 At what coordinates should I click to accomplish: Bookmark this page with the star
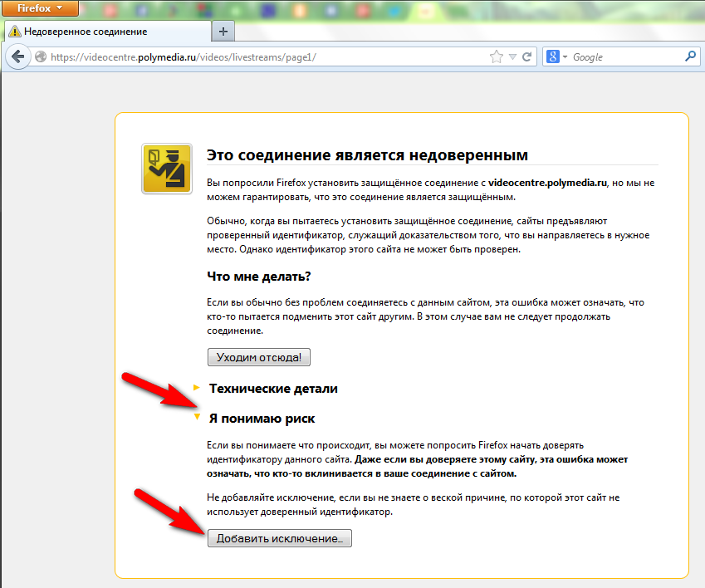click(496, 57)
